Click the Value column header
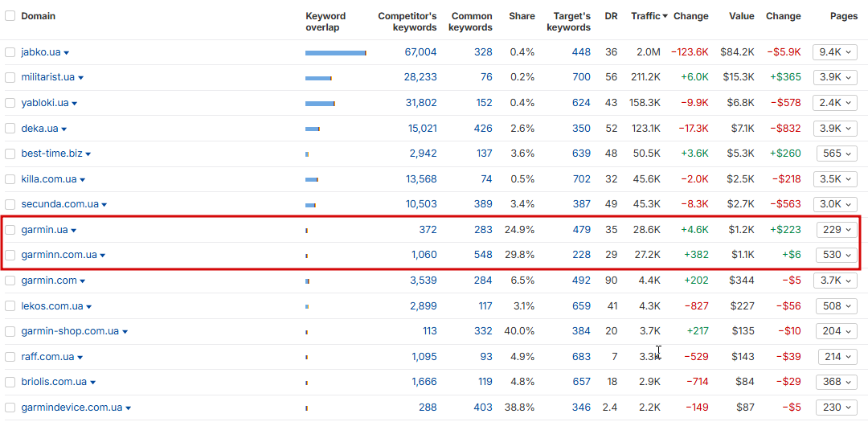This screenshot has width=868, height=422. (x=742, y=16)
